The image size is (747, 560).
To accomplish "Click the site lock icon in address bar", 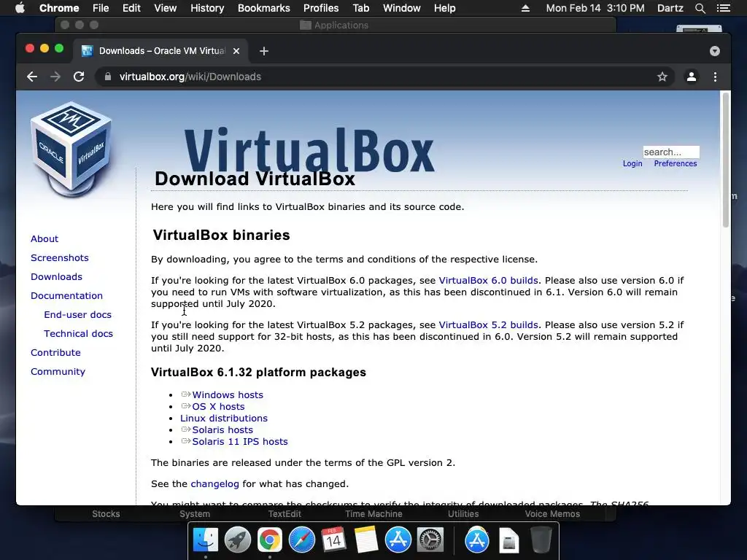I will [x=108, y=77].
